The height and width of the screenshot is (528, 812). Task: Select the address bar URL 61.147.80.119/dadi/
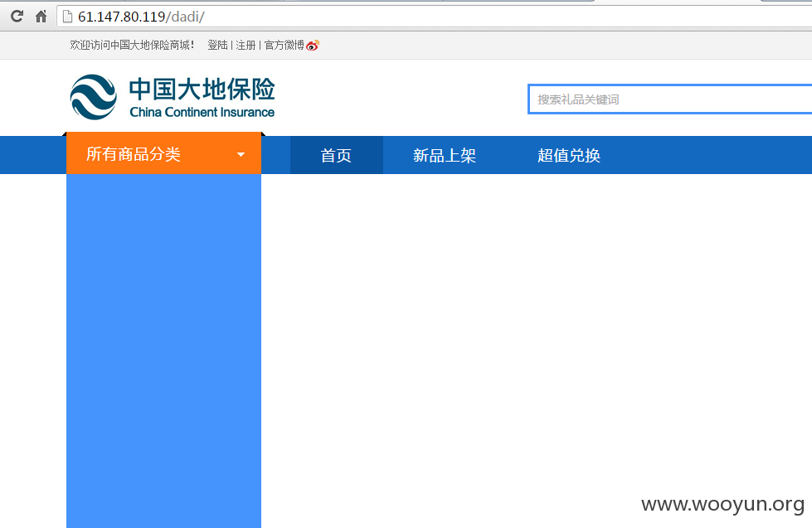[x=141, y=17]
